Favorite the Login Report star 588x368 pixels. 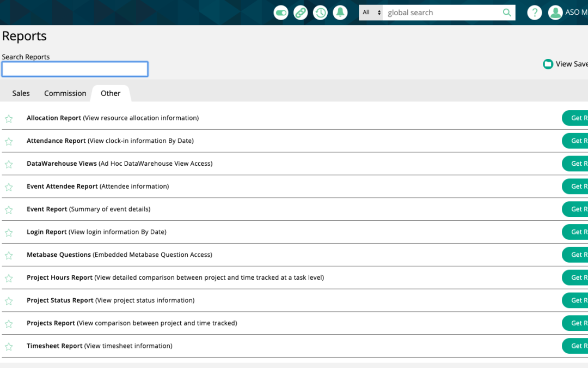click(9, 233)
